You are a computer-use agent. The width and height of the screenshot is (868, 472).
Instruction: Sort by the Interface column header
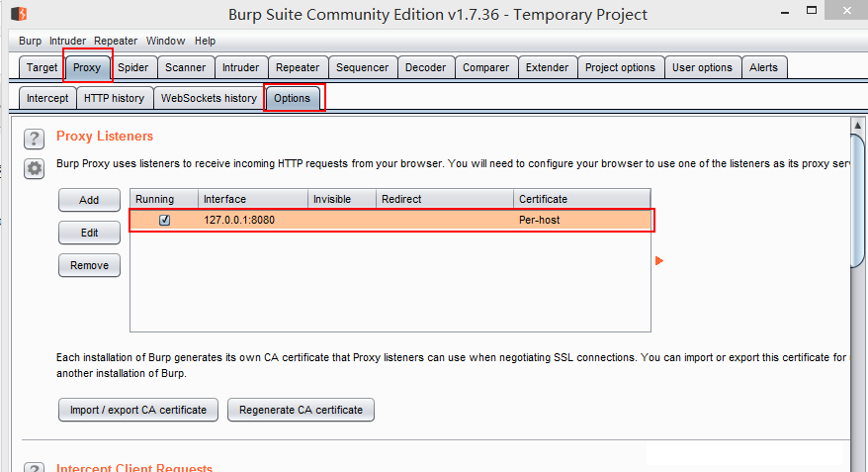253,199
